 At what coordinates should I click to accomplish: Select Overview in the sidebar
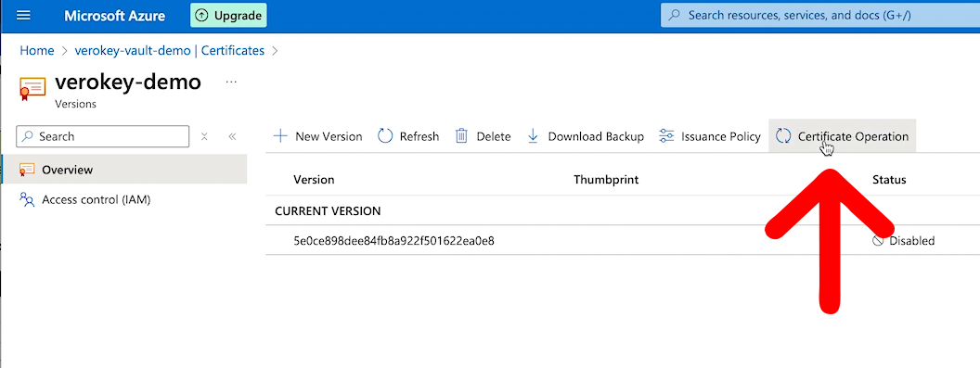tap(124, 170)
